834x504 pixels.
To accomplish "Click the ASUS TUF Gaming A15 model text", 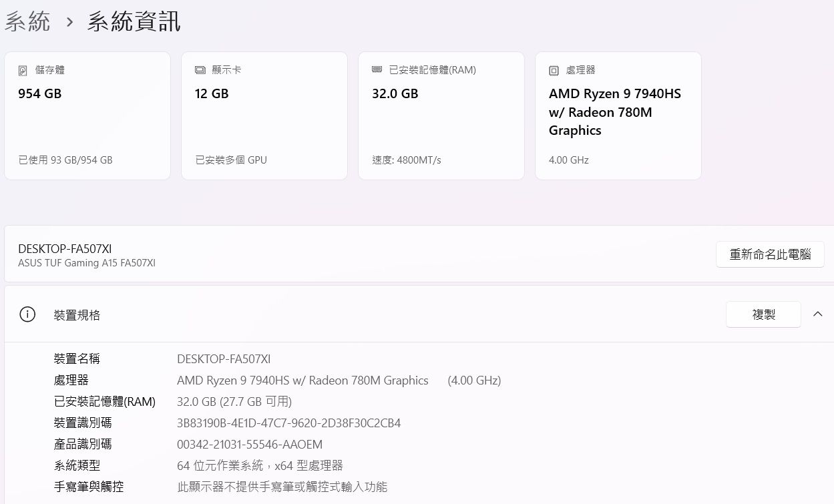I will [87, 263].
